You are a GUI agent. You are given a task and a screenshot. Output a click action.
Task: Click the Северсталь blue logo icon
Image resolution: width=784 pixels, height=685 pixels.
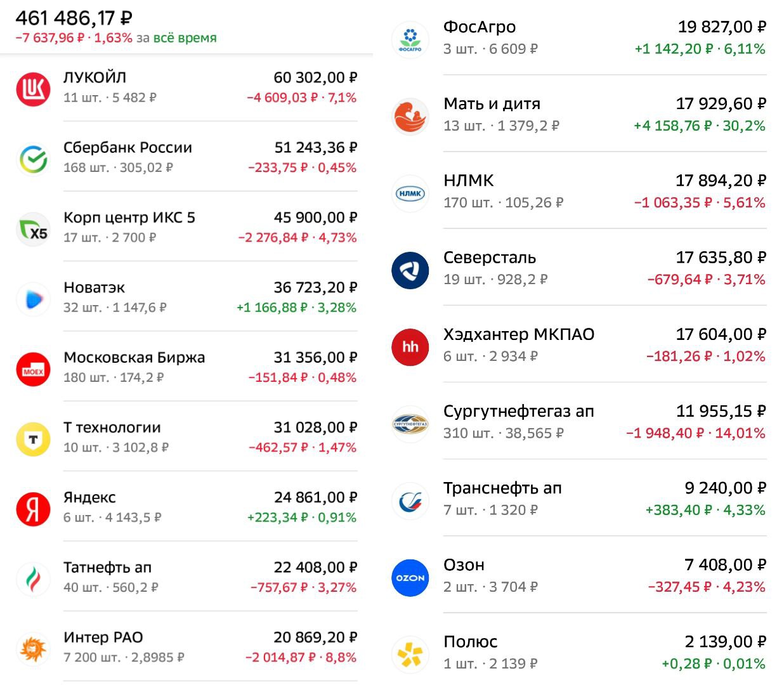click(410, 270)
